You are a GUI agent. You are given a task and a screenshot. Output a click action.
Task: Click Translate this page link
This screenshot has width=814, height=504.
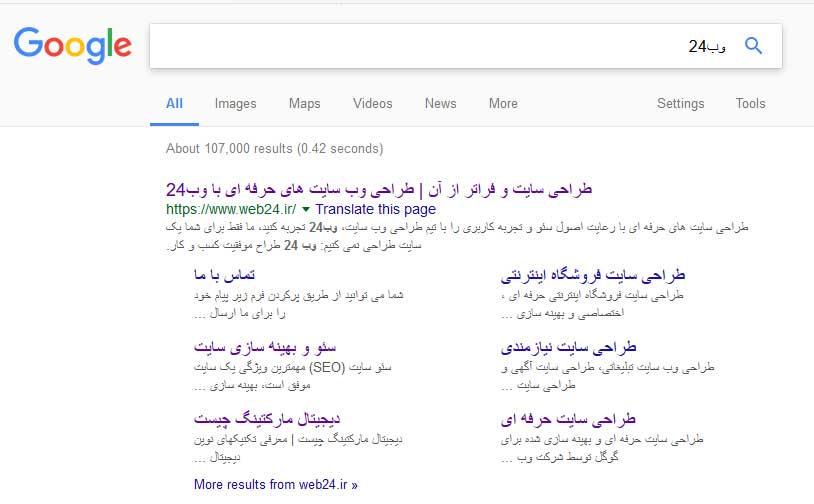click(376, 209)
